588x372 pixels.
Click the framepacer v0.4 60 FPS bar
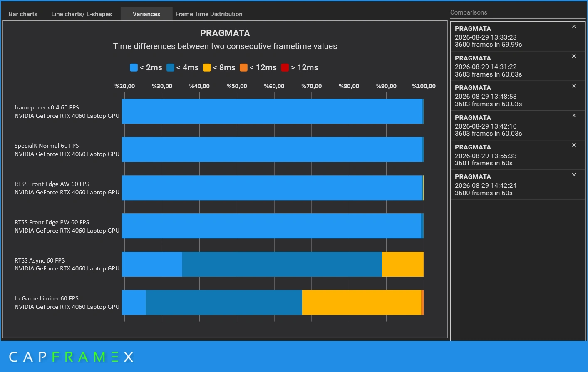[x=272, y=111]
